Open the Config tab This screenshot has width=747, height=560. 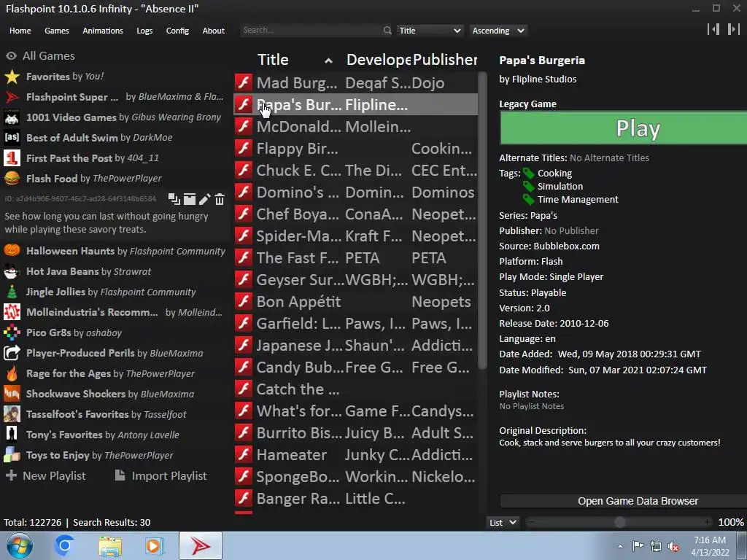tap(177, 31)
